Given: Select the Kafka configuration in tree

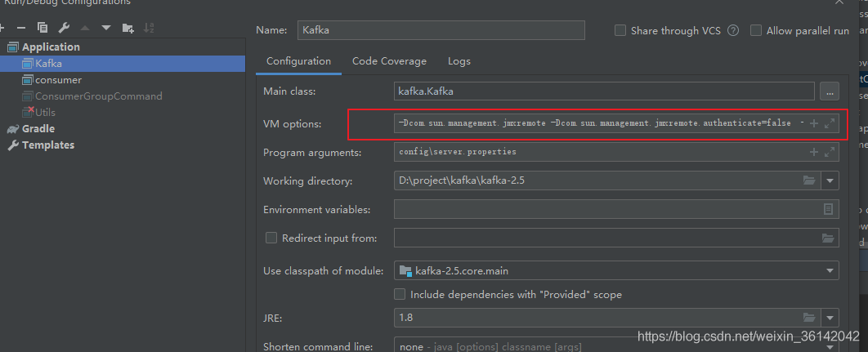Looking at the screenshot, I should pyautogui.click(x=123, y=64).
